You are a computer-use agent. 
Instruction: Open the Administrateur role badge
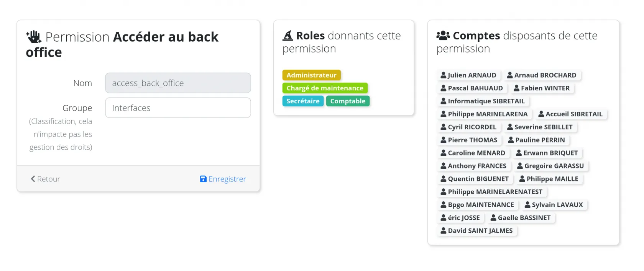click(311, 75)
